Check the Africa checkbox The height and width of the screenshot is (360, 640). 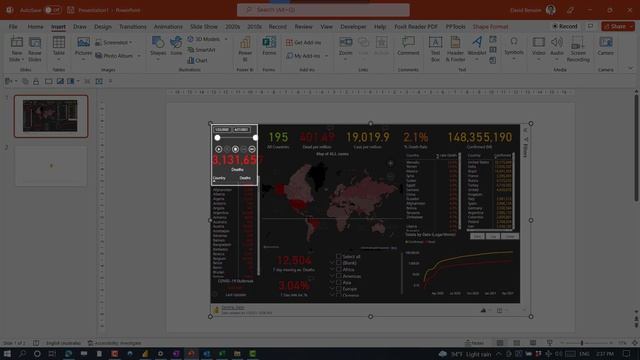point(338,269)
